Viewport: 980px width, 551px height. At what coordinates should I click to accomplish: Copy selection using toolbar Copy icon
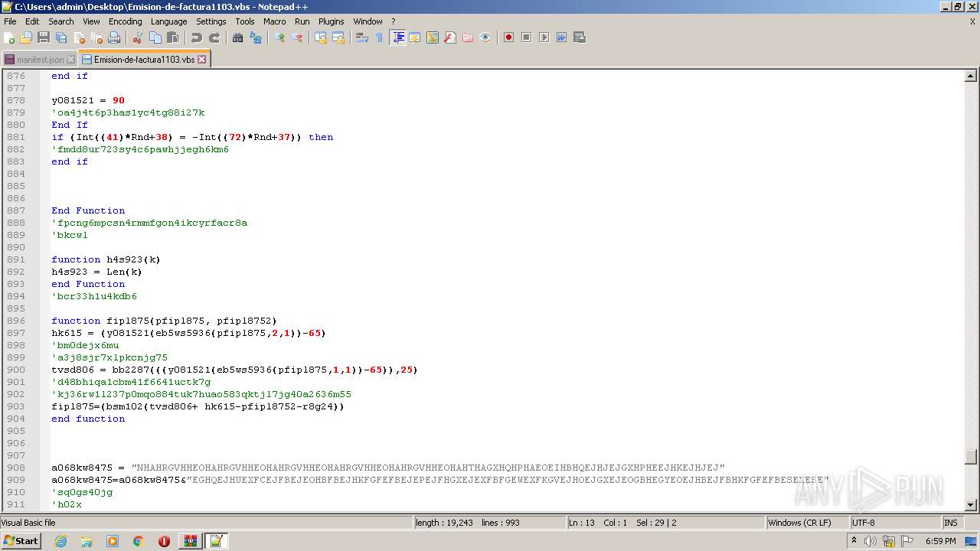coord(155,37)
